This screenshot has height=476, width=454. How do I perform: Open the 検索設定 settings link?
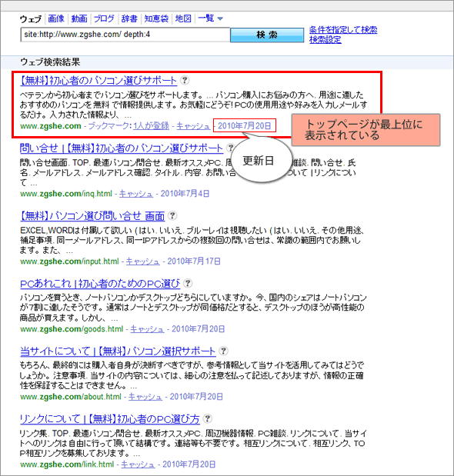(325, 39)
